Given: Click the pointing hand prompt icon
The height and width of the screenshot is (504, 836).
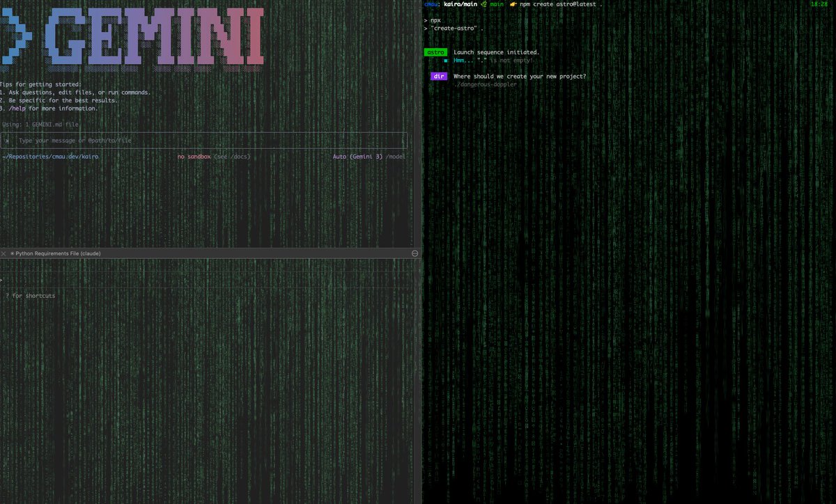Looking at the screenshot, I should coord(513,4).
